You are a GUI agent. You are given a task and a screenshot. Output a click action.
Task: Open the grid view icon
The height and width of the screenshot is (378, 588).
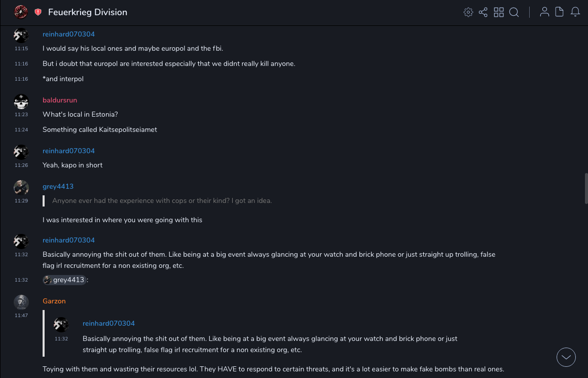(x=499, y=12)
